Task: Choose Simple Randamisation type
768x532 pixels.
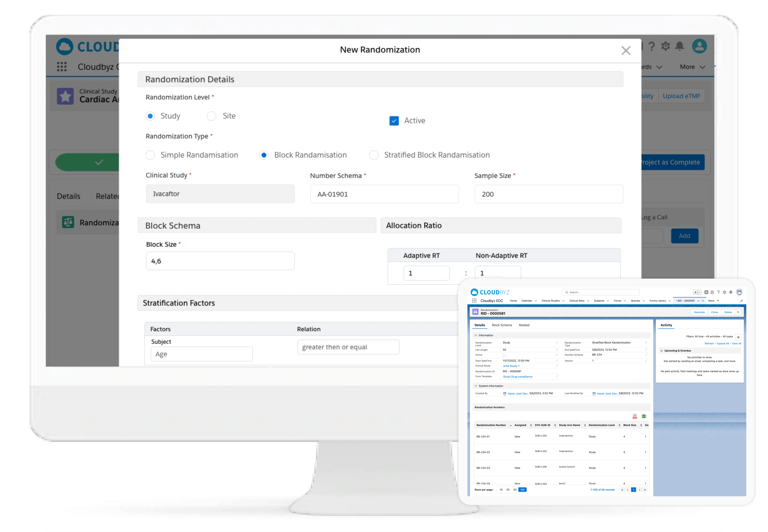Action: (150, 155)
